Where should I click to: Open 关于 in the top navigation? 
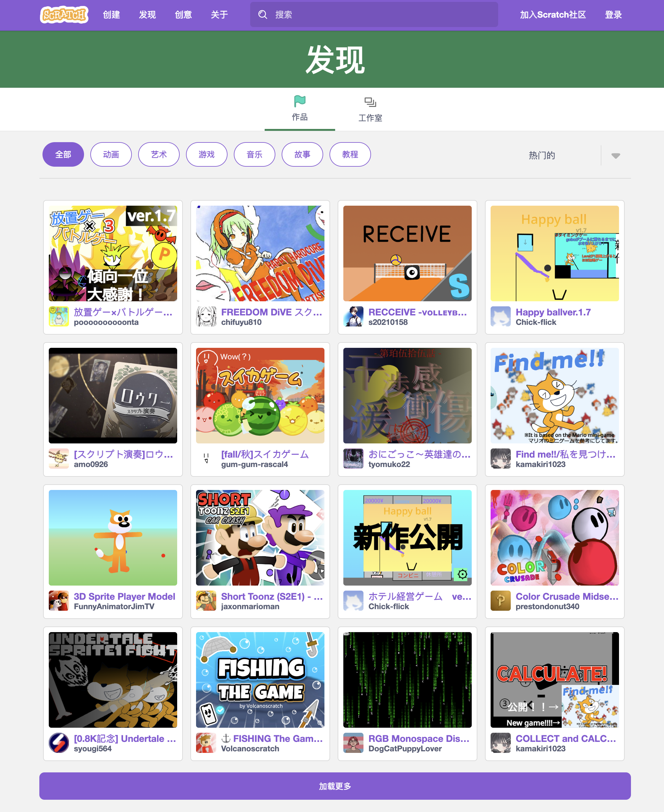[219, 15]
